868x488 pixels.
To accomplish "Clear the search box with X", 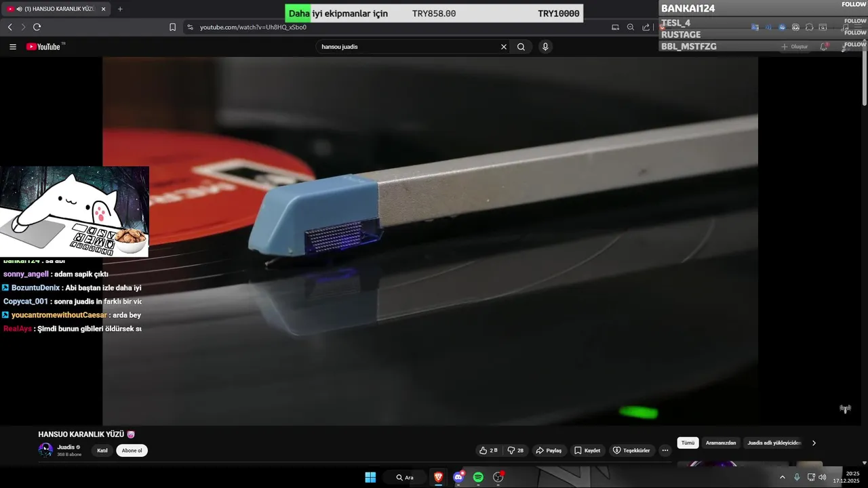I will coord(504,47).
